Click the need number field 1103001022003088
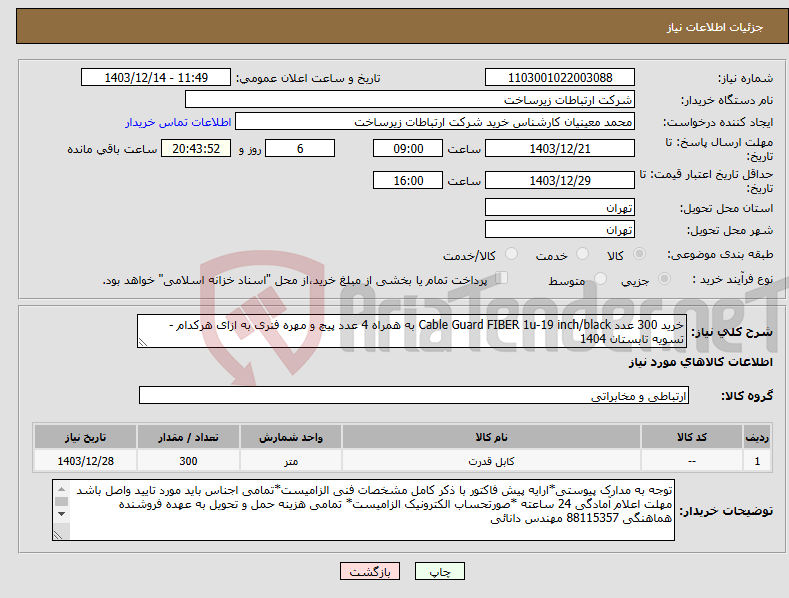789x598 pixels. tap(560, 78)
